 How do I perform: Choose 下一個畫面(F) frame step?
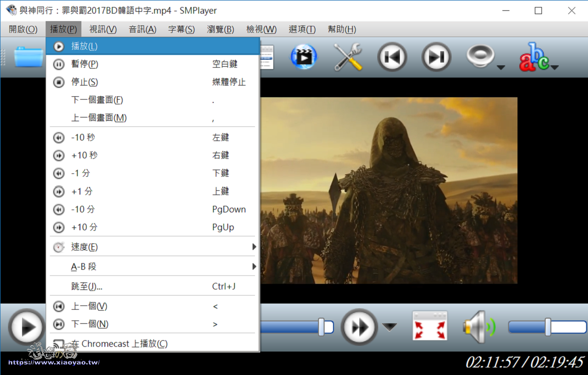153,100
